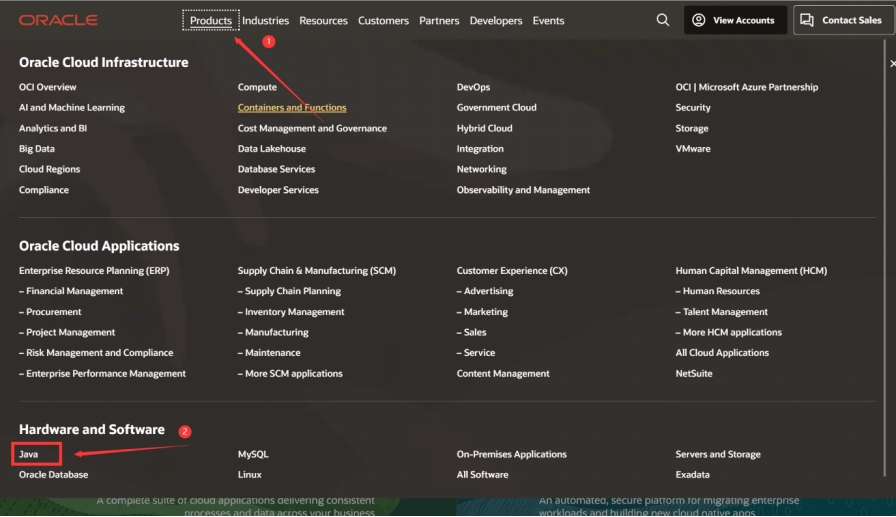Go to MySQL product page
Screen dimensions: 896x517
[x=253, y=454]
